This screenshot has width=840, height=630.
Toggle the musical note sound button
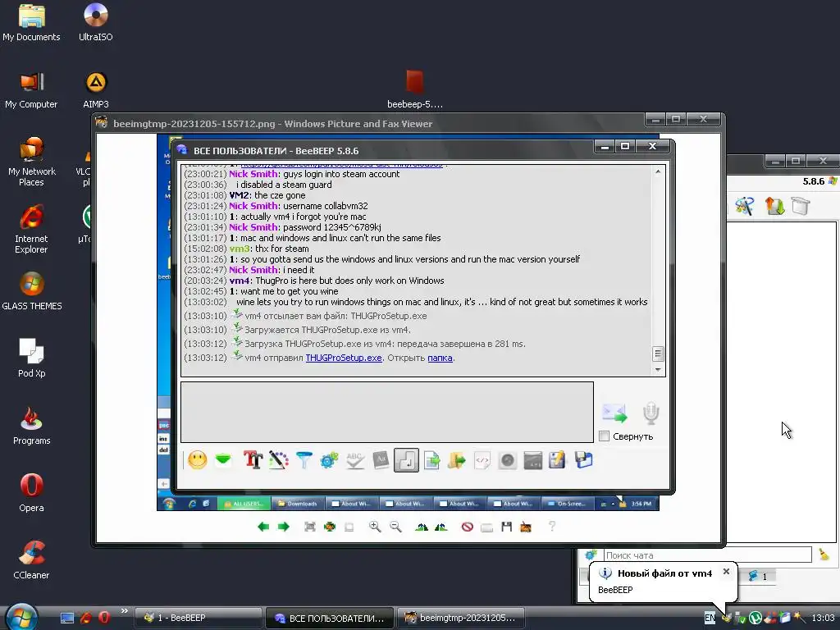406,460
